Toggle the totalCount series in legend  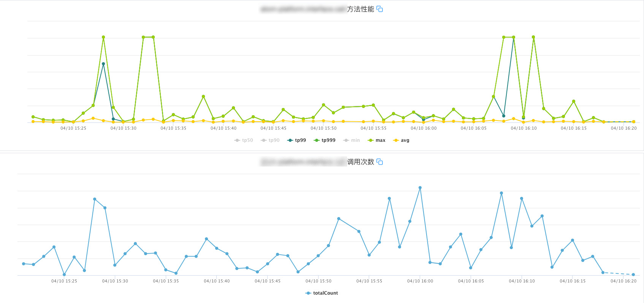coord(322,293)
